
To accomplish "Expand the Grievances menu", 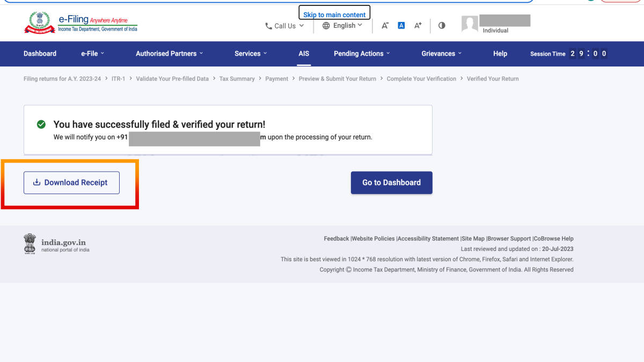I will [x=441, y=54].
